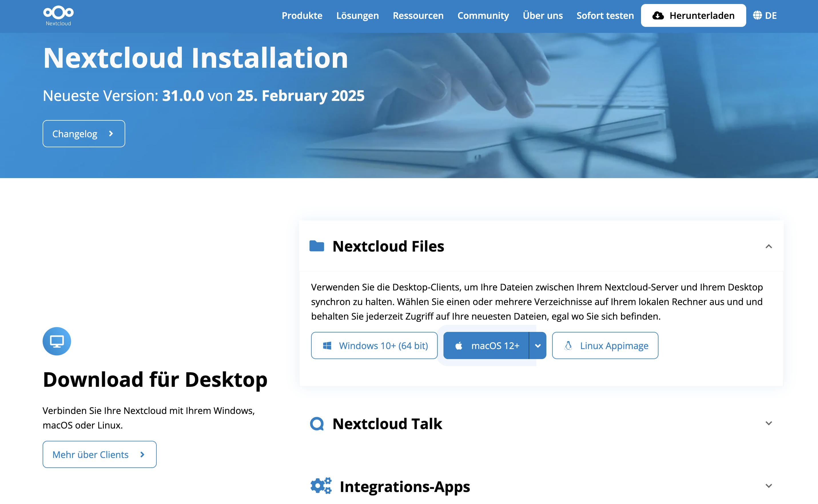
Task: Open the macOS version dropdown arrow
Action: (x=538, y=345)
